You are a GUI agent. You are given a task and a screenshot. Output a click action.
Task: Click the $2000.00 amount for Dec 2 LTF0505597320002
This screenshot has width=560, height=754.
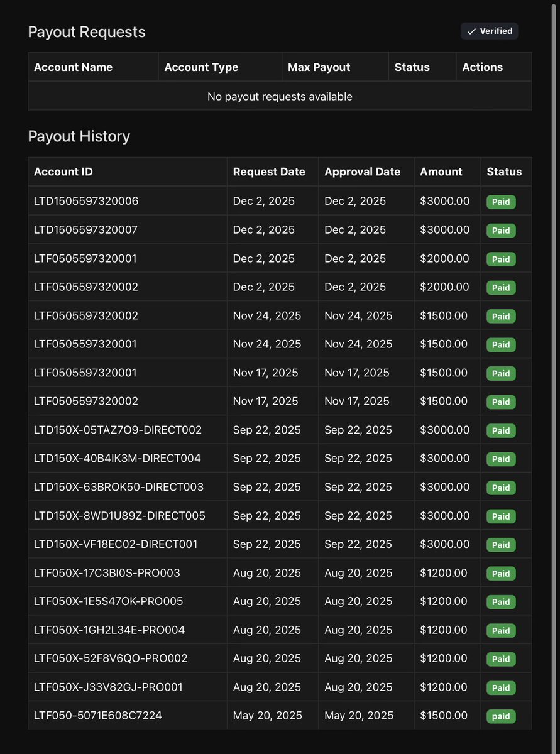point(444,287)
